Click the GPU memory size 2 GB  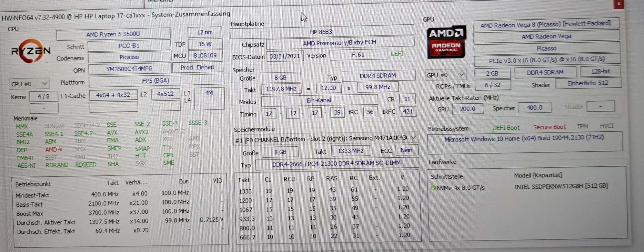click(x=492, y=74)
